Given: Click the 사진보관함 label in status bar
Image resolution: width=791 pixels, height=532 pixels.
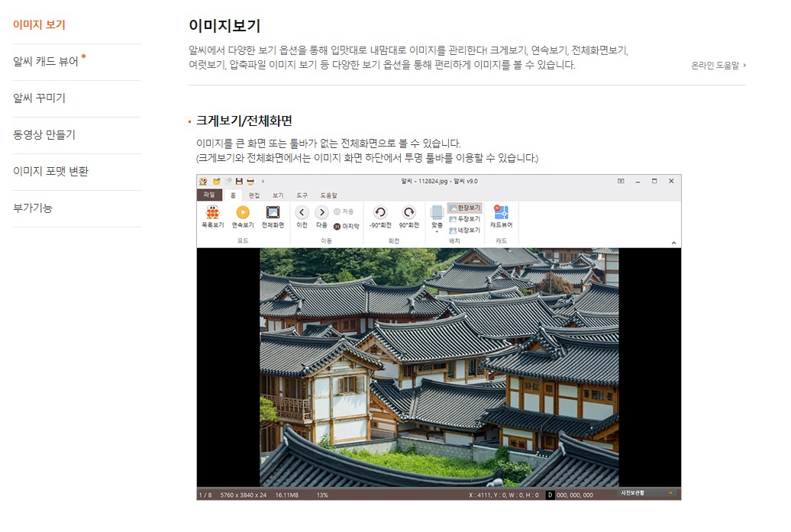Looking at the screenshot, I should pos(633,492).
